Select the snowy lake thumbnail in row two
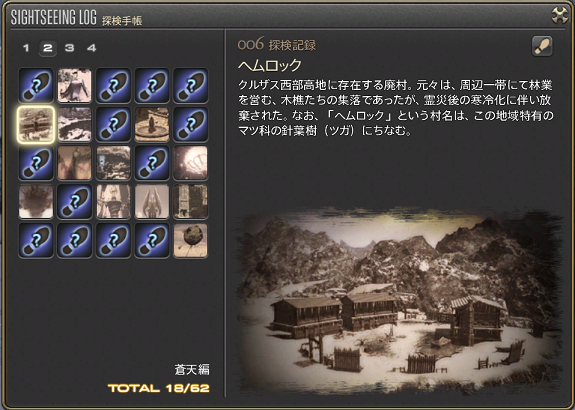575x410 pixels. tap(74, 124)
